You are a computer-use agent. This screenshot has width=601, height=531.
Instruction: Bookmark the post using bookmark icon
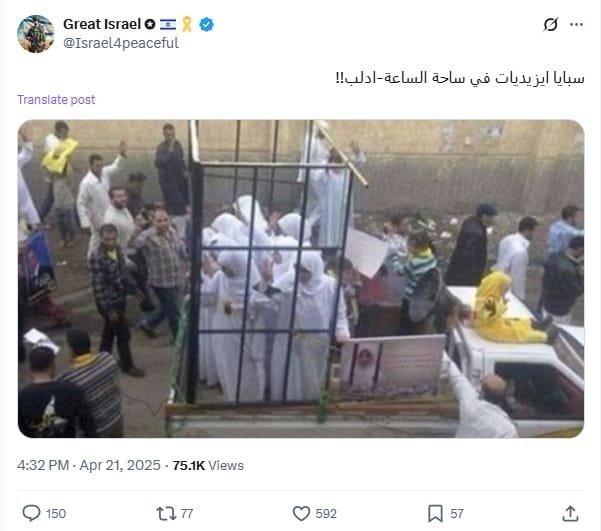click(x=435, y=513)
